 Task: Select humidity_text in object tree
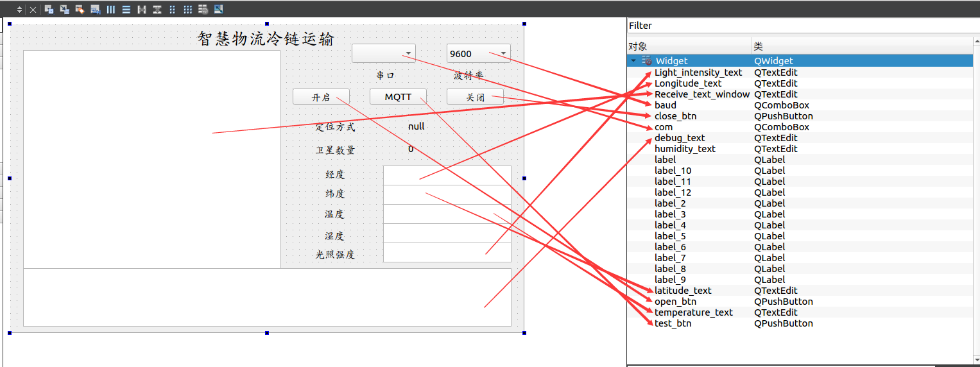[x=685, y=148]
